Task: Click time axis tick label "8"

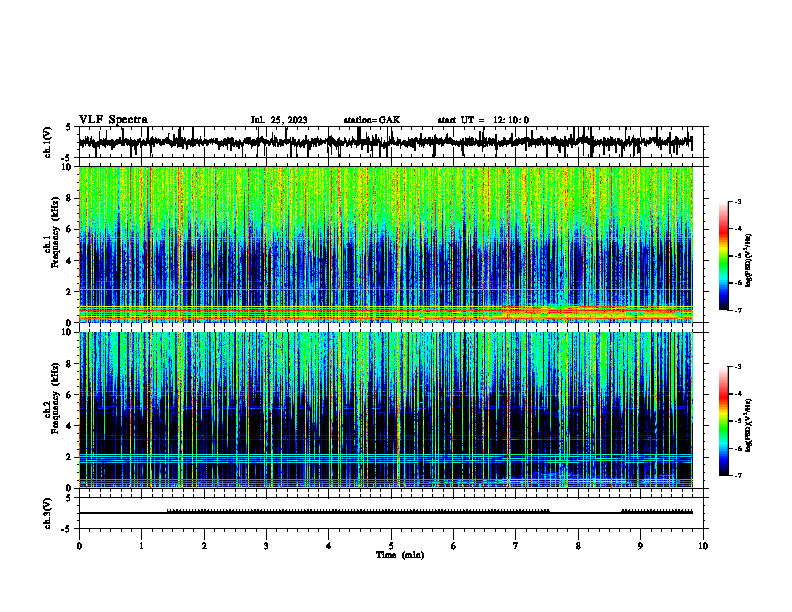Action: [x=578, y=546]
